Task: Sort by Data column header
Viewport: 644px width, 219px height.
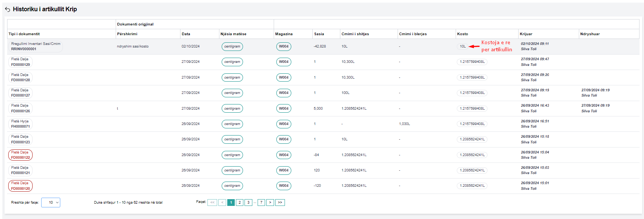Action: (186, 34)
